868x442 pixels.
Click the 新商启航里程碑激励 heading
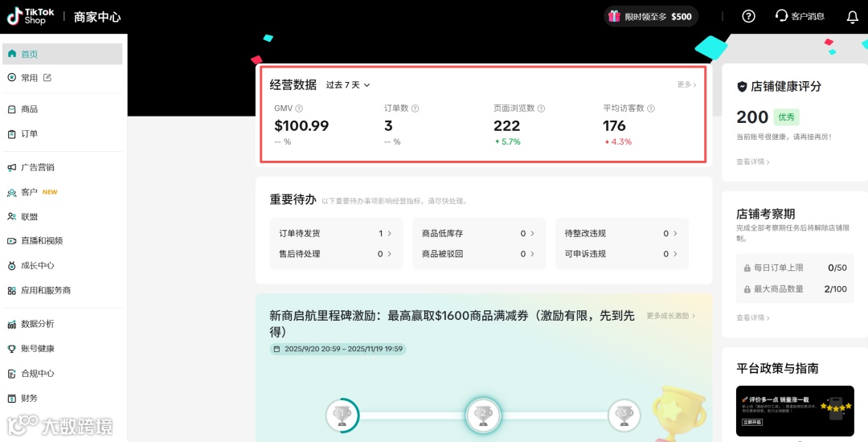[452, 324]
